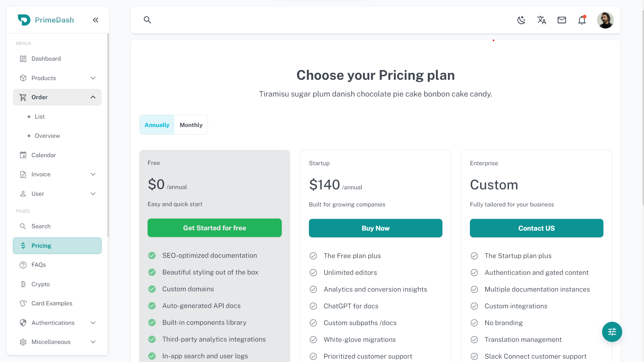
Task: Open the Crypto page icon in sidebar
Action: pos(23,284)
